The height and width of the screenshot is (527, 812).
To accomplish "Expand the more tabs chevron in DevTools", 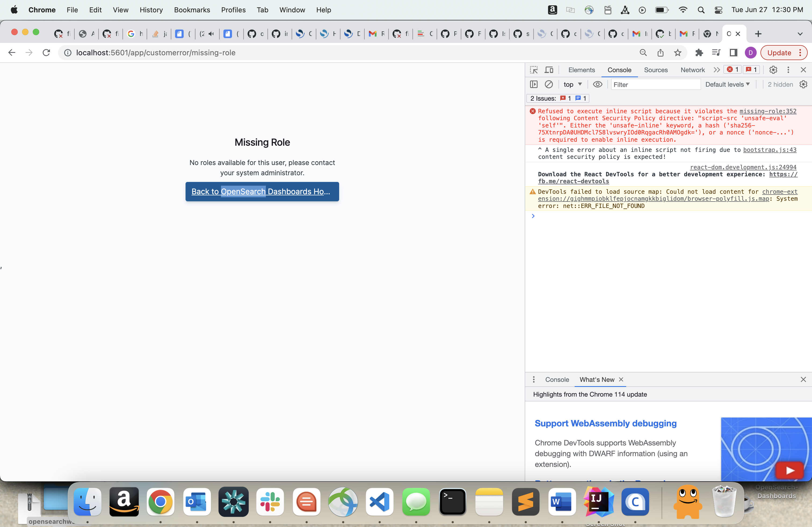I will [717, 69].
